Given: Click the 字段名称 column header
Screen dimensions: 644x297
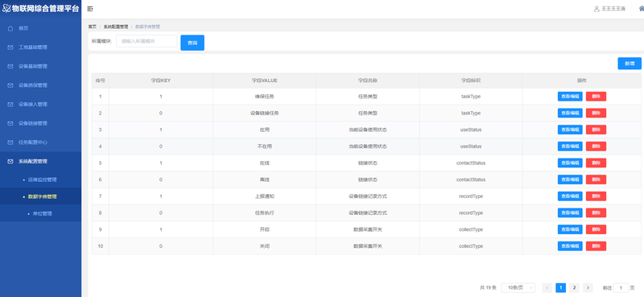Looking at the screenshot, I should coord(368,80).
